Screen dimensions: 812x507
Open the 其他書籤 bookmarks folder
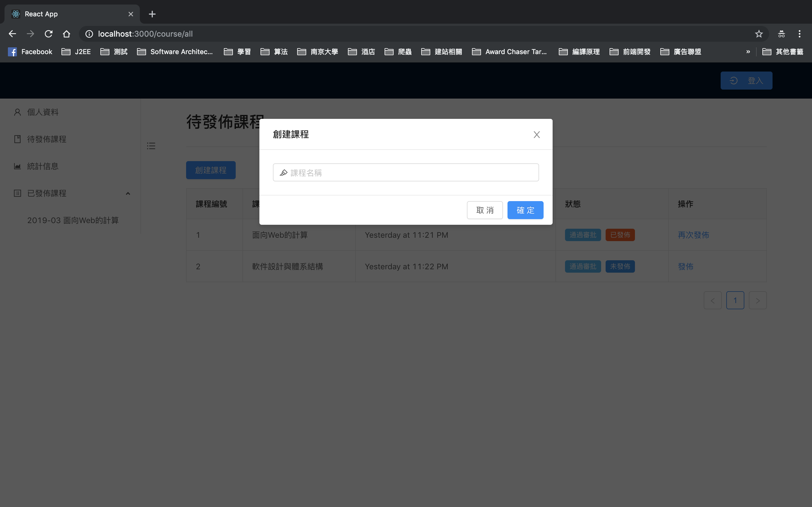click(782, 52)
